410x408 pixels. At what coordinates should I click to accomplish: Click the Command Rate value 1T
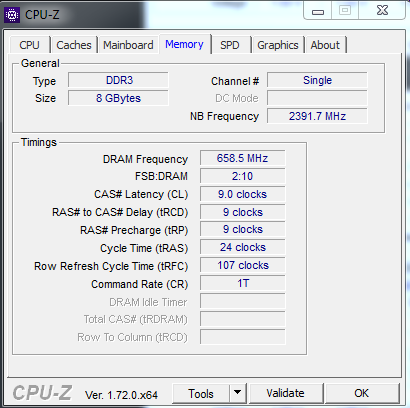243,283
